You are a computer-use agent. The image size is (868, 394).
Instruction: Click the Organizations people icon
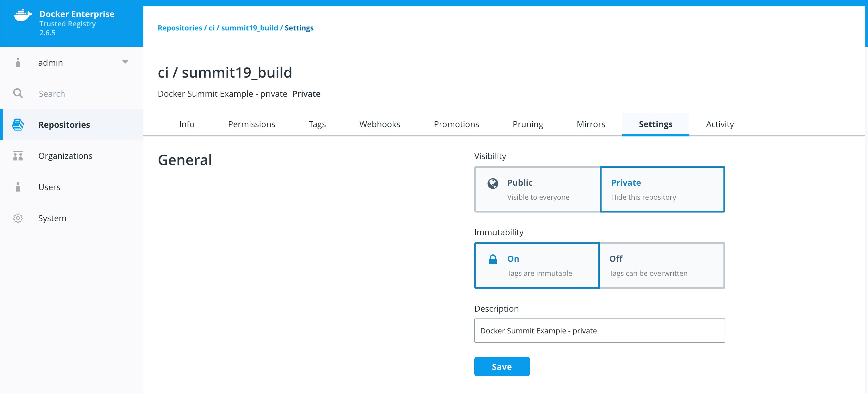tap(18, 156)
